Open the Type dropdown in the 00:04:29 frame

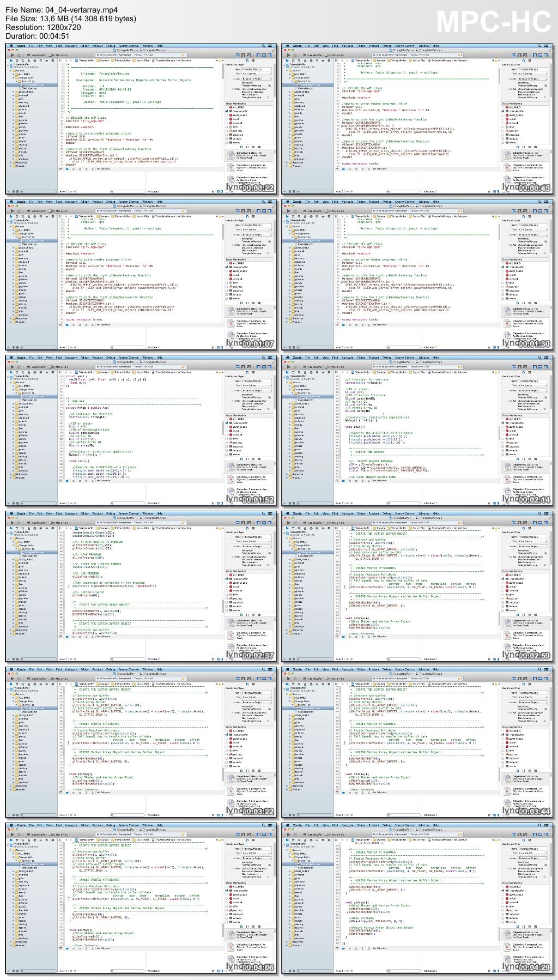click(533, 853)
